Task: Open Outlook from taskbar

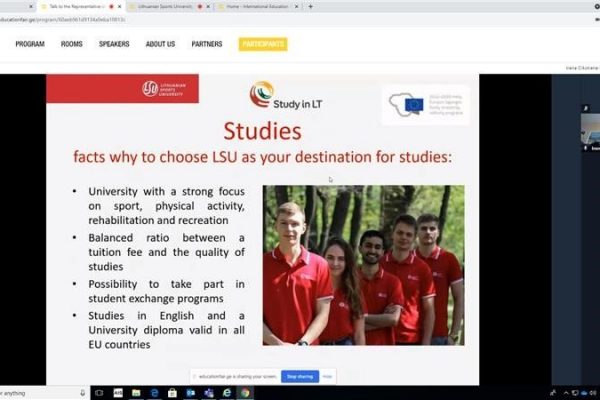Action: coord(191,393)
